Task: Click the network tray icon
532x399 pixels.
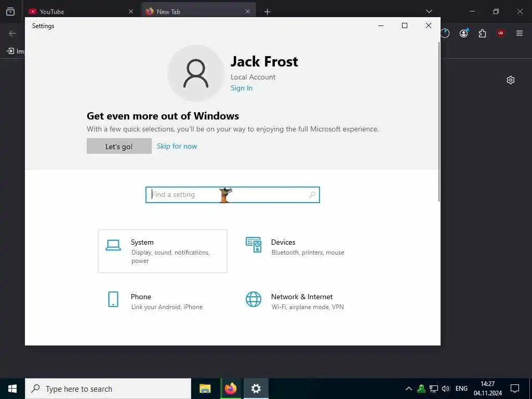Action: point(434,389)
